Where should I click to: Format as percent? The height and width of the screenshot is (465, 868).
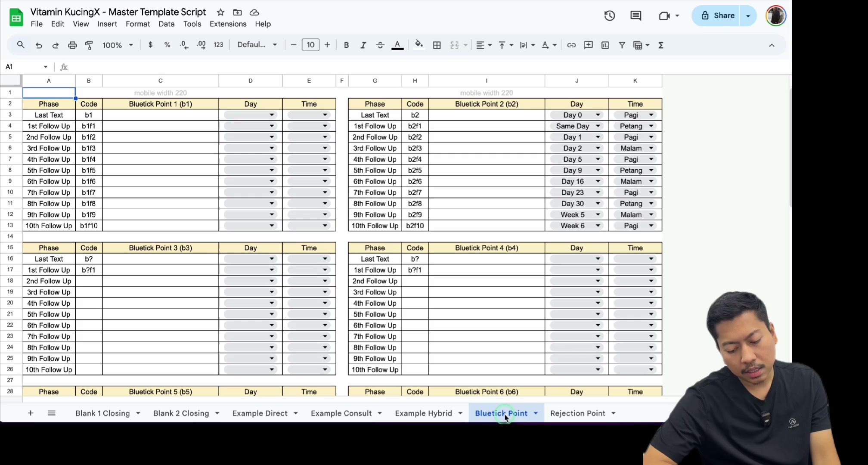167,45
